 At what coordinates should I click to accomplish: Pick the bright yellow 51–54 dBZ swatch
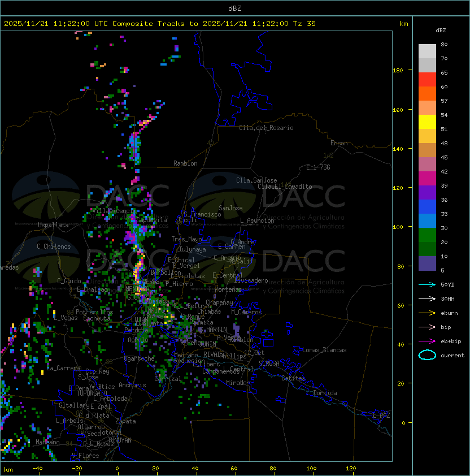pos(427,122)
